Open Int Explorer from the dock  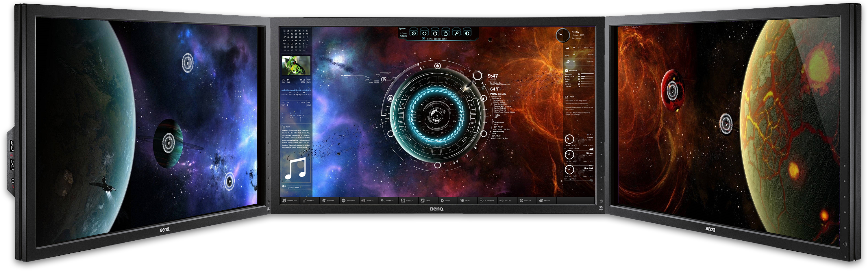point(290,201)
